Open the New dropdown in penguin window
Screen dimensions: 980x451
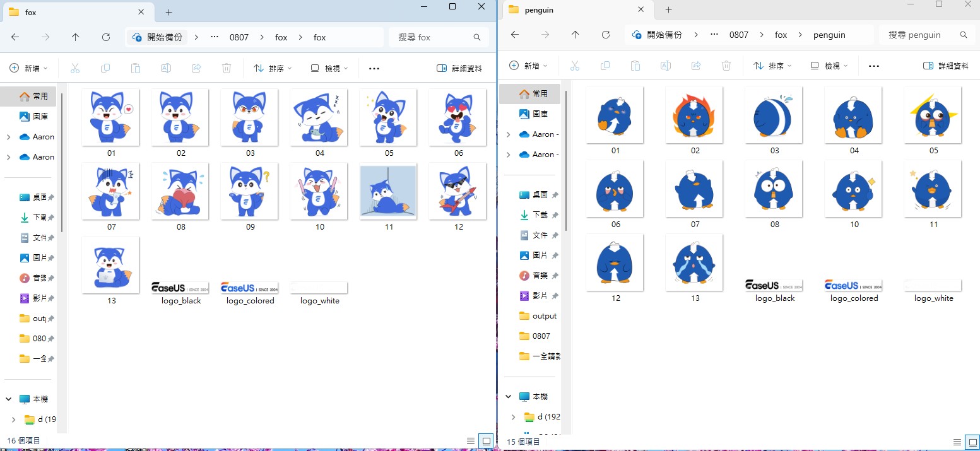tap(529, 66)
